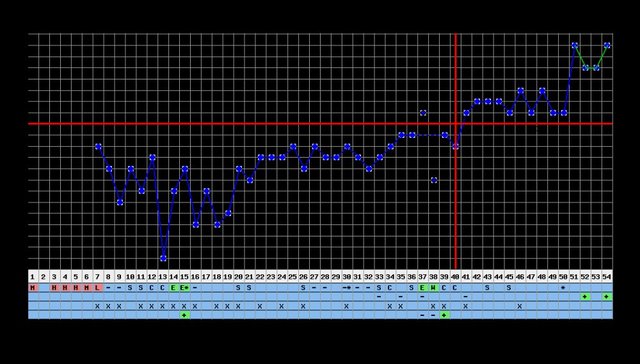Viewport: 640px width, 364px height.
Task: Select the first S cell under day 10
Action: click(x=130, y=288)
